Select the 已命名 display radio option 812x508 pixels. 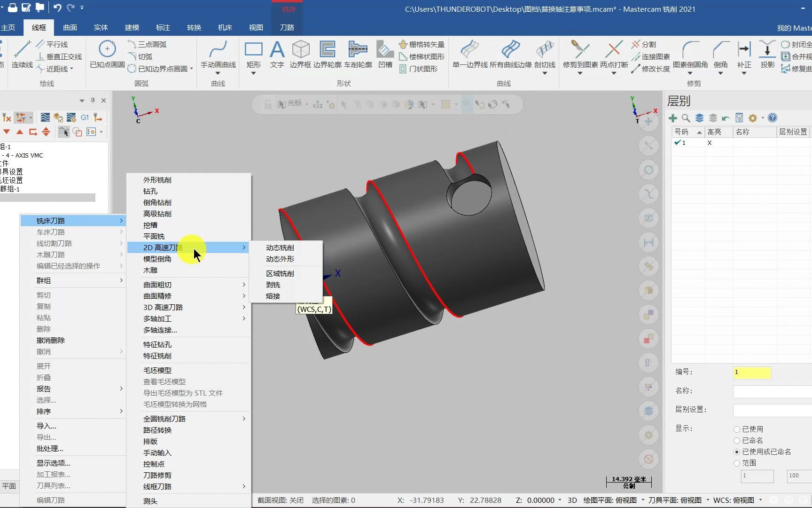[x=737, y=441]
